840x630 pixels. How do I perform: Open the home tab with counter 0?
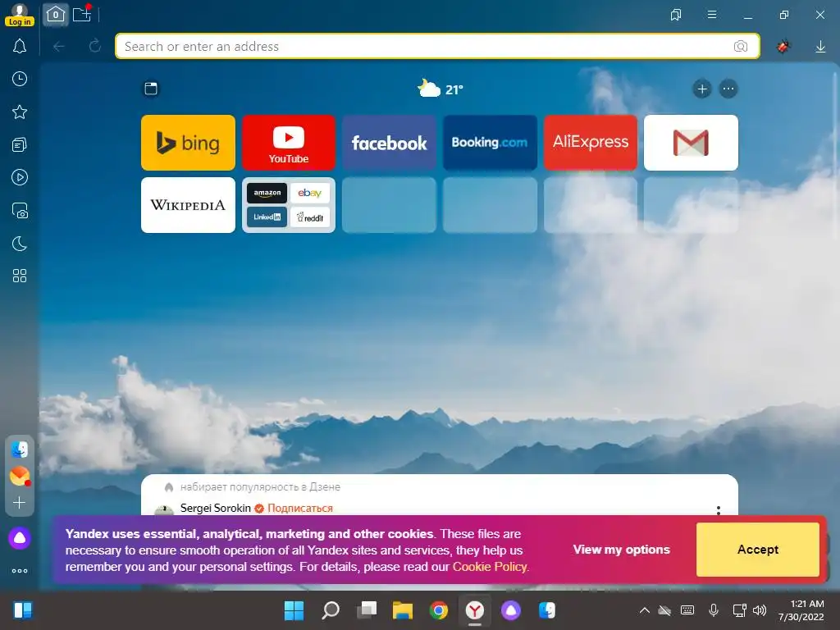56,15
